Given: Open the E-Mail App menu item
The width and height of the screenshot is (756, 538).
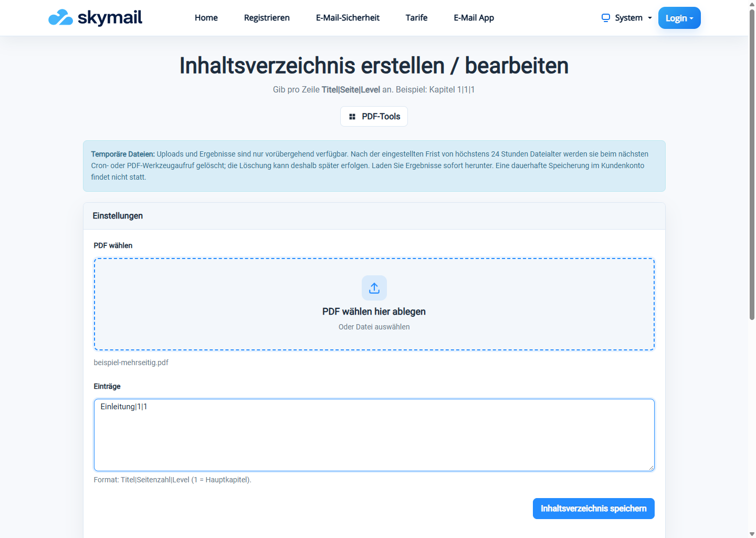Looking at the screenshot, I should coord(474,18).
